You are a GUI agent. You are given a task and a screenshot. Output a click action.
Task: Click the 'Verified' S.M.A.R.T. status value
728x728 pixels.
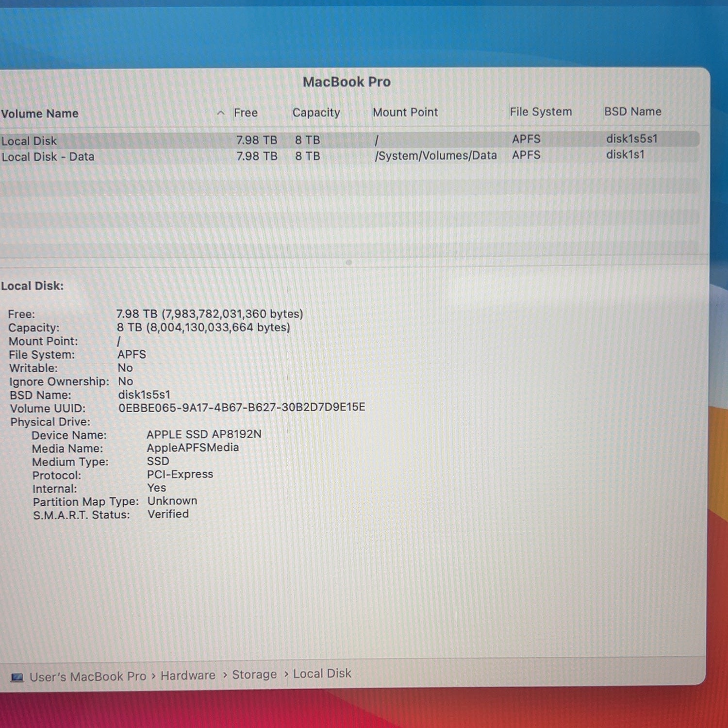click(168, 514)
